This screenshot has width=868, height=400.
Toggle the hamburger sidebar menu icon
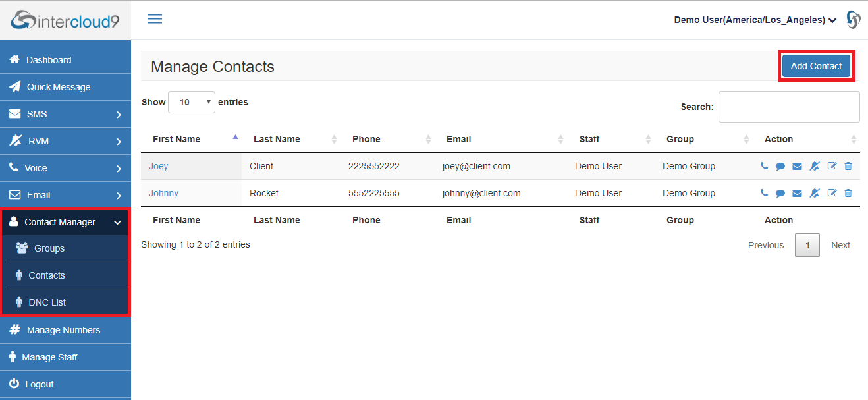pos(155,18)
